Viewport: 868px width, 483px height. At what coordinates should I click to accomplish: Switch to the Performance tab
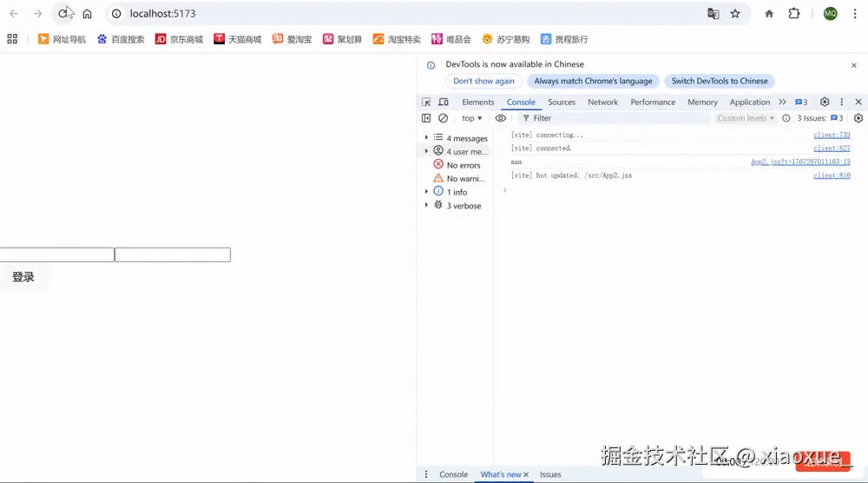tap(653, 102)
